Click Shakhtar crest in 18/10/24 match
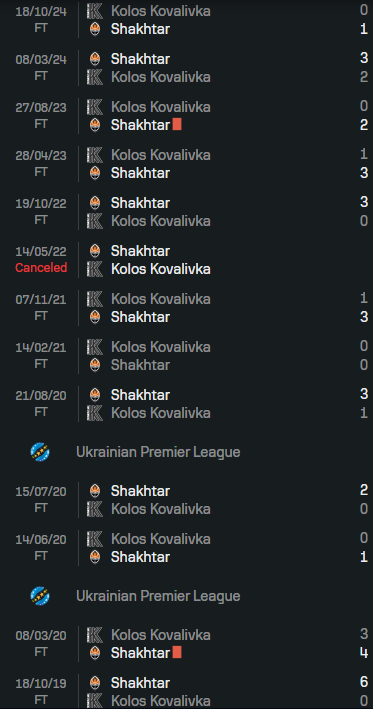This screenshot has height=709, width=373. (95, 29)
